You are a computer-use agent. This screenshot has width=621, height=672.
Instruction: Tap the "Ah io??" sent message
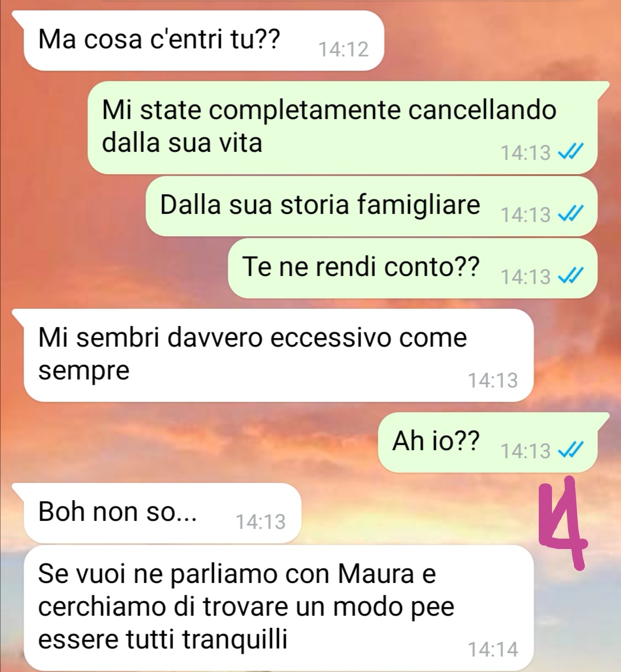click(488, 443)
